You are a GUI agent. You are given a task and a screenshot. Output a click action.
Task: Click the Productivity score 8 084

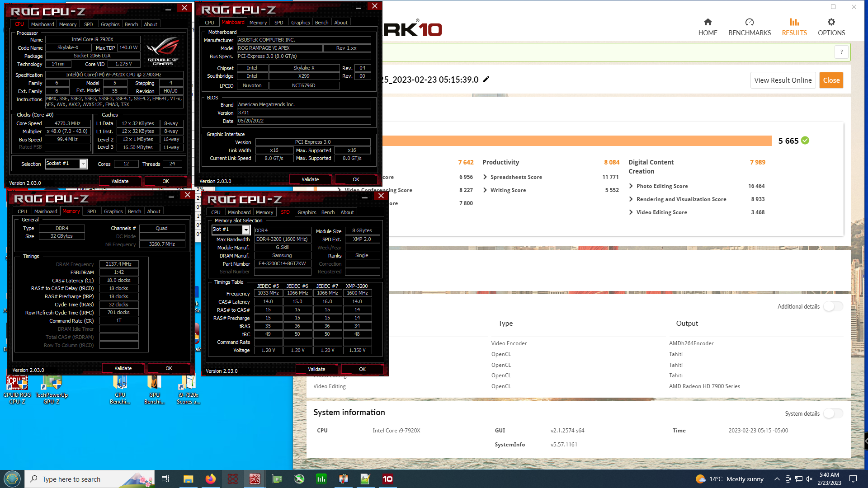pyautogui.click(x=612, y=162)
